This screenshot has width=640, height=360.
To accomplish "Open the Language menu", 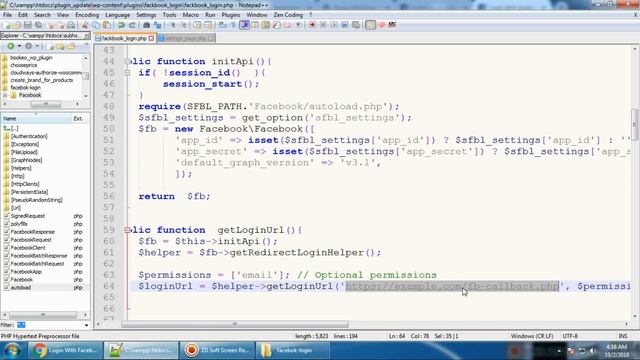I will click(x=118, y=15).
